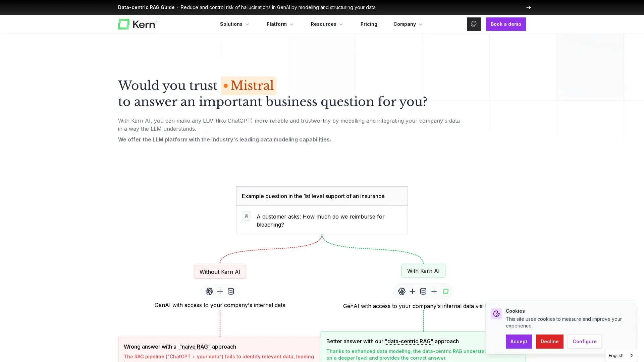Viewport: 644px width, 362px height.
Task: Open the data-centric RAG link
Action: [409, 341]
